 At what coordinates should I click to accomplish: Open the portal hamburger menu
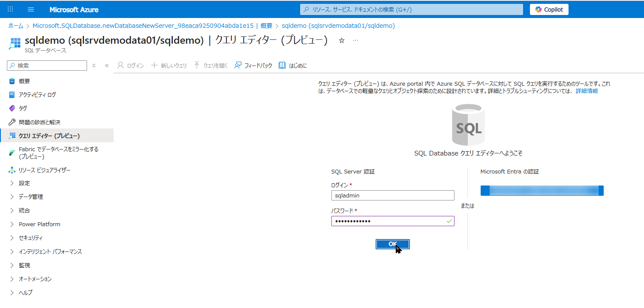tap(31, 9)
